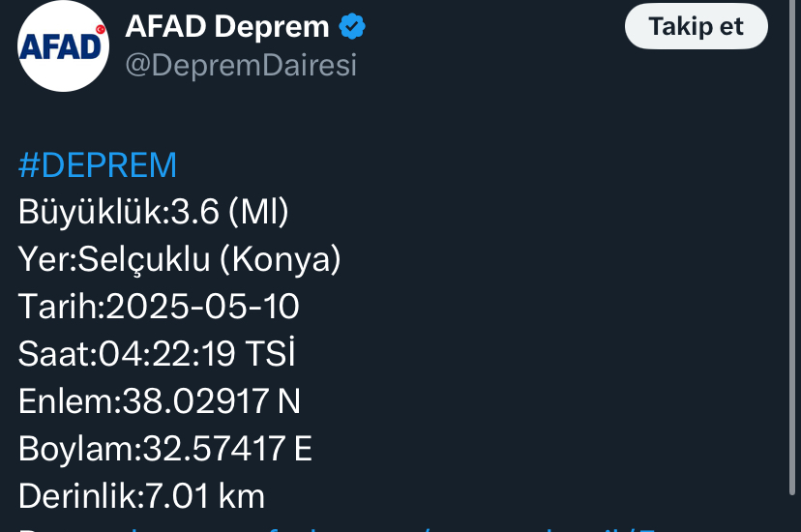Click the Tarih:2025-05-10 line
801x532 pixels.
159,307
